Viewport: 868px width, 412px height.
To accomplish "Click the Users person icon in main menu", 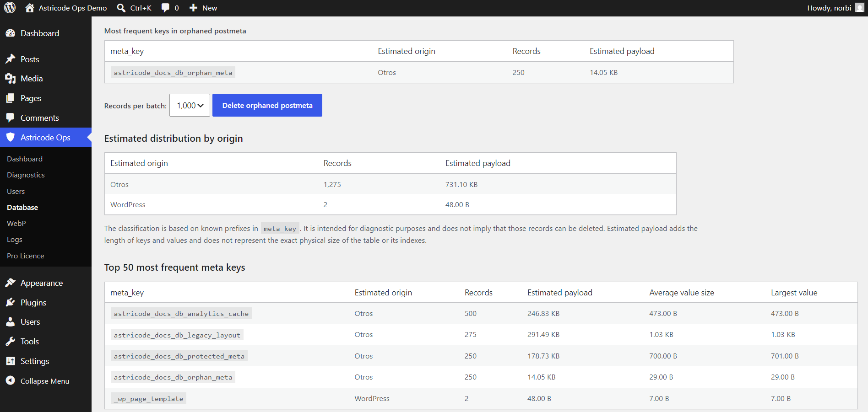I will [10, 322].
